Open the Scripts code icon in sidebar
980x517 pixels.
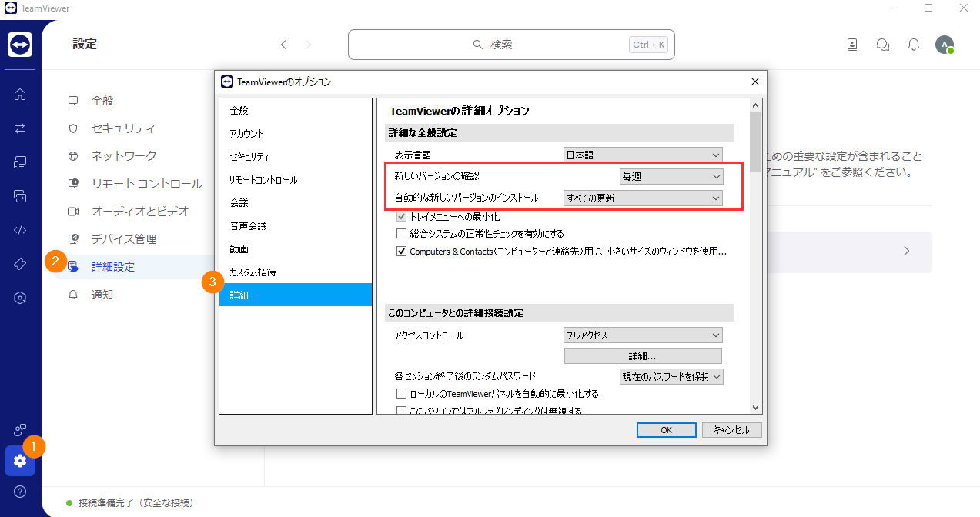coord(20,230)
